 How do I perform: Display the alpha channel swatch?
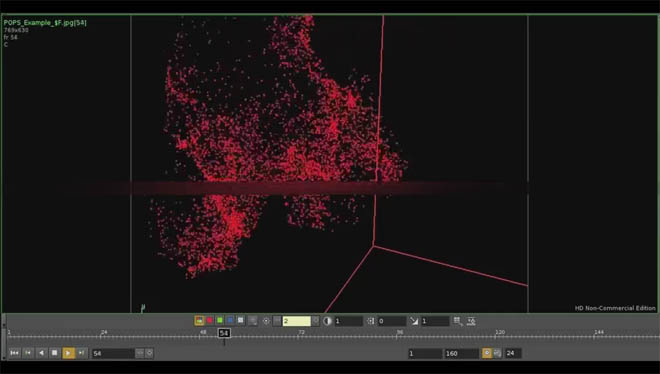(240, 321)
